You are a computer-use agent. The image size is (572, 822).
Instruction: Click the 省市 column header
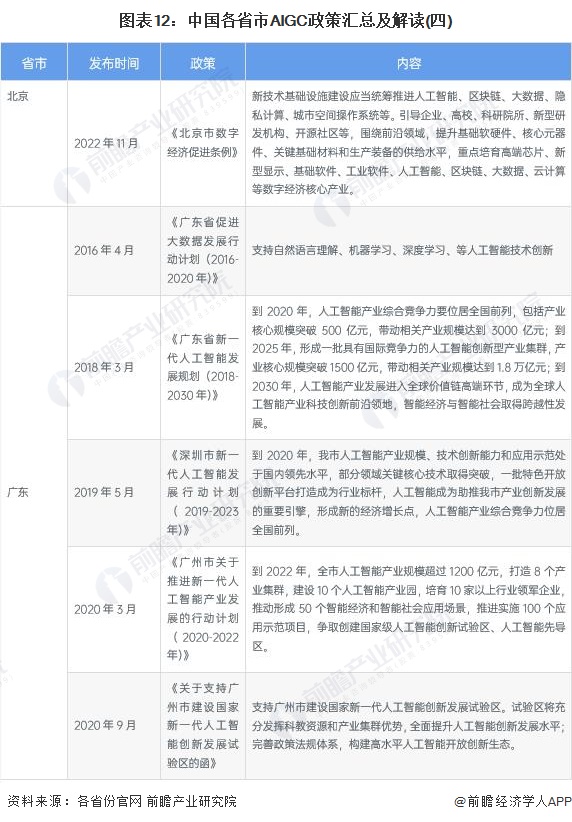coord(34,63)
